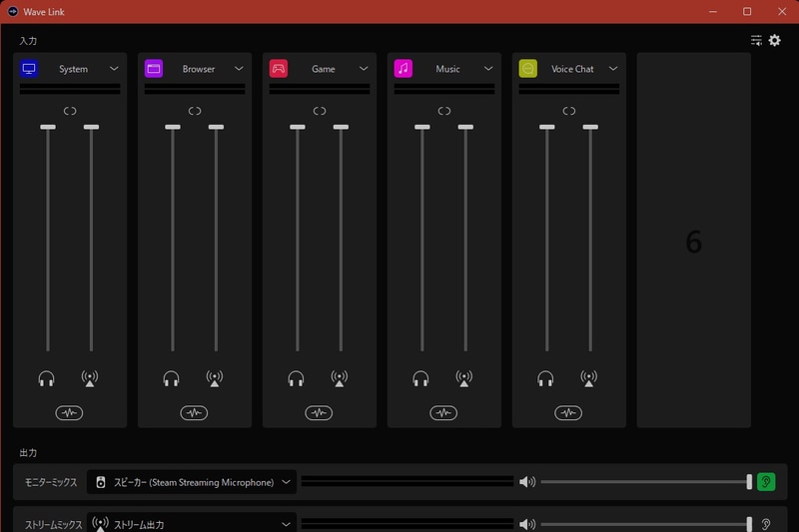
Task: Click the monitor mix master volume slider
Action: coord(646,482)
